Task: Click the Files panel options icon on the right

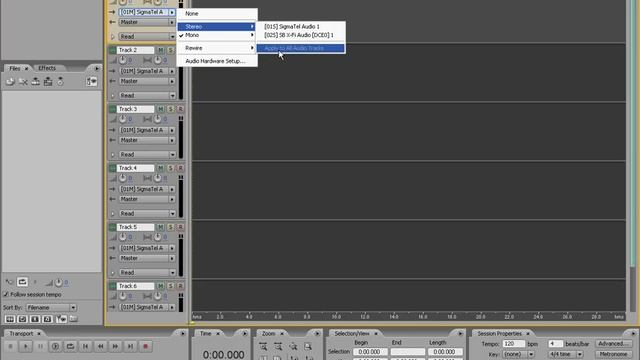Action: pyautogui.click(x=91, y=82)
